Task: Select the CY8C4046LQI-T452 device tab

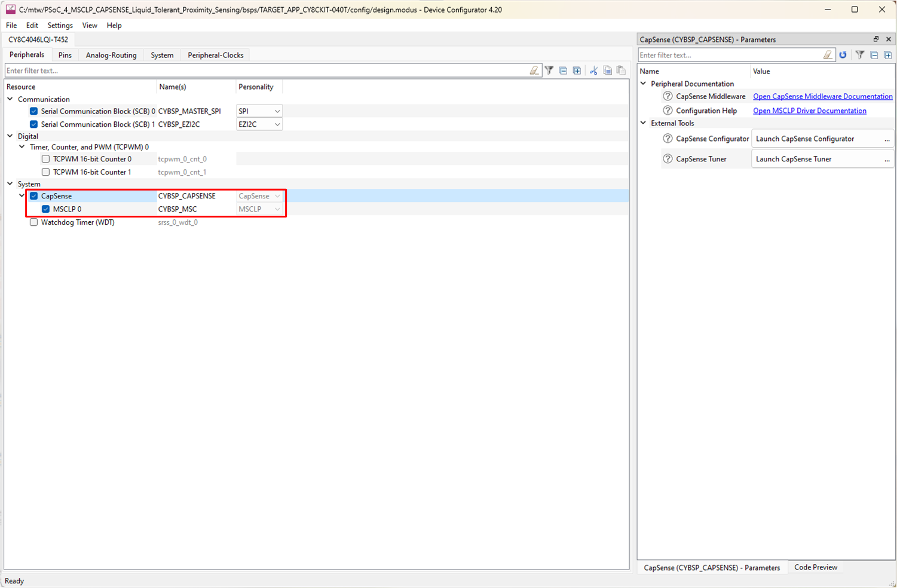Action: (38, 39)
